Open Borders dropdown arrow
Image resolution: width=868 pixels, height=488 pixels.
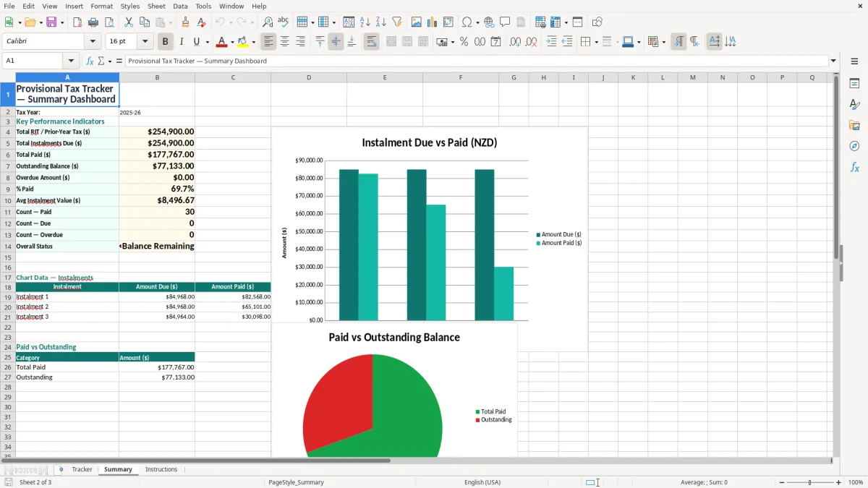(x=595, y=42)
